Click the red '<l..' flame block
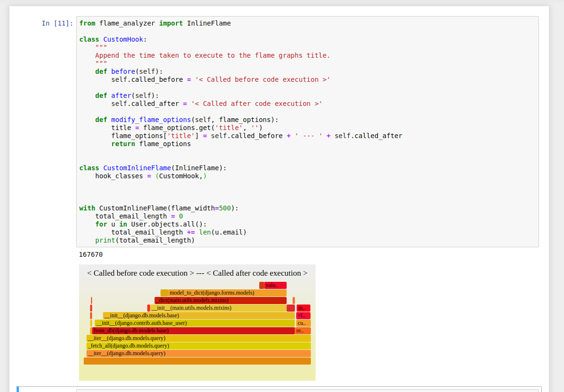 tap(303, 315)
